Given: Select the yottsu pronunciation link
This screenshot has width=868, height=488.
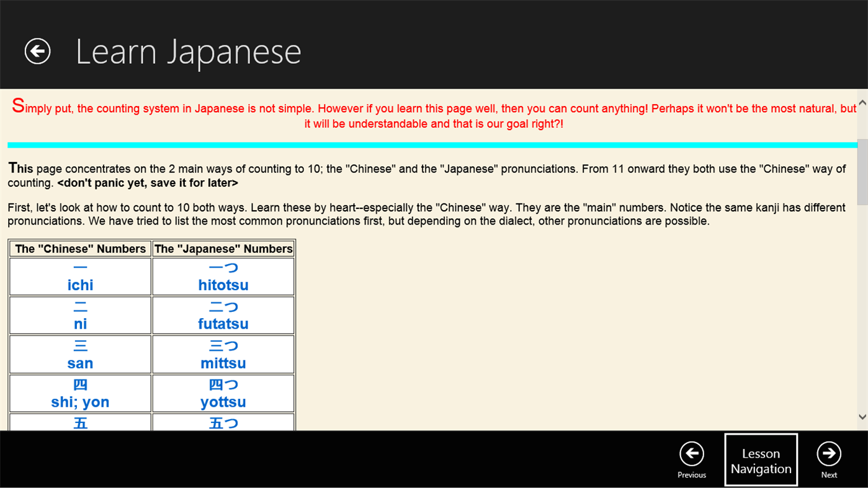Looking at the screenshot, I should (223, 402).
